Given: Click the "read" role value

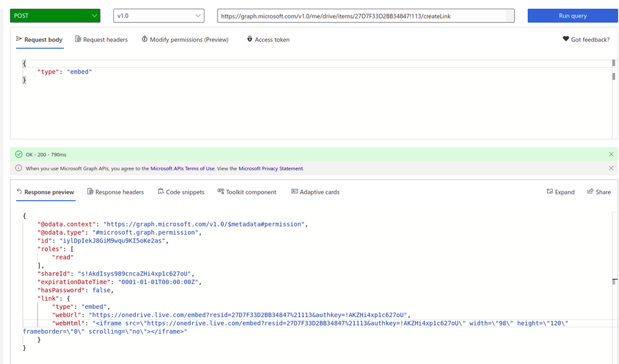Looking at the screenshot, I should click(63, 257).
